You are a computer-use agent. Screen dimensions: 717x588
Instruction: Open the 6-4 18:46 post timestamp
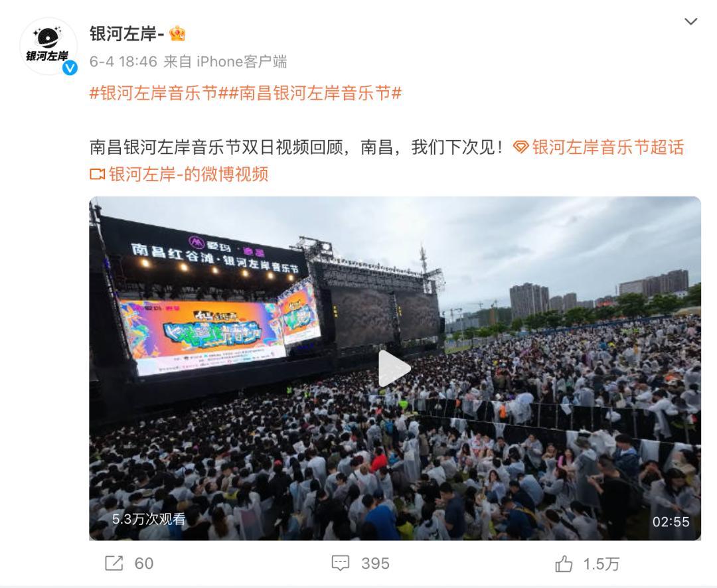123,61
